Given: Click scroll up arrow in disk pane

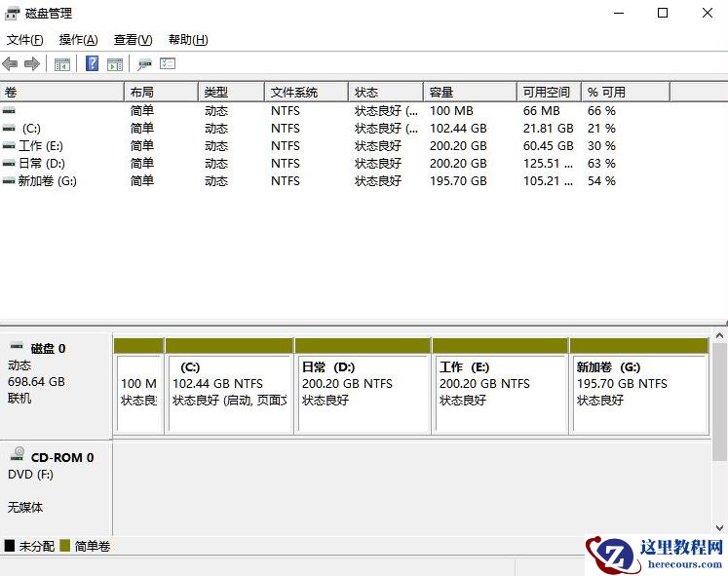Looking at the screenshot, I should [x=719, y=335].
